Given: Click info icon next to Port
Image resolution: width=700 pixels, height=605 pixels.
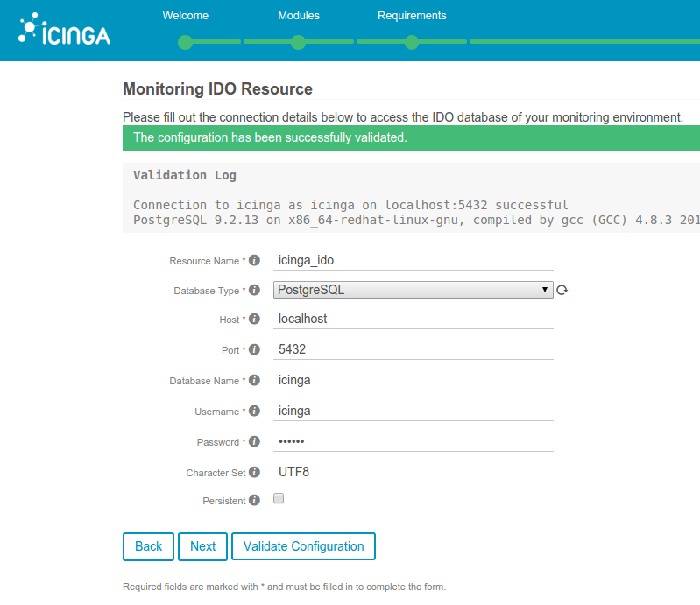Looking at the screenshot, I should (254, 349).
